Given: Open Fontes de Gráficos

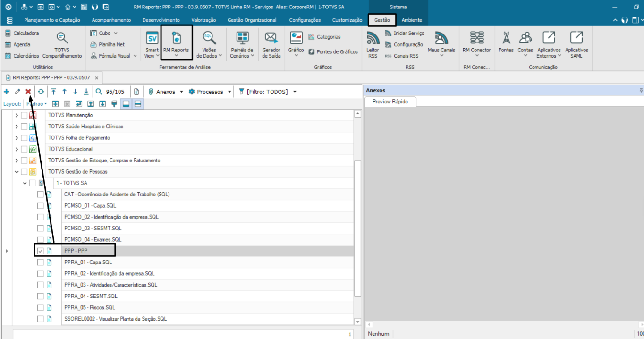Looking at the screenshot, I should click(x=333, y=52).
